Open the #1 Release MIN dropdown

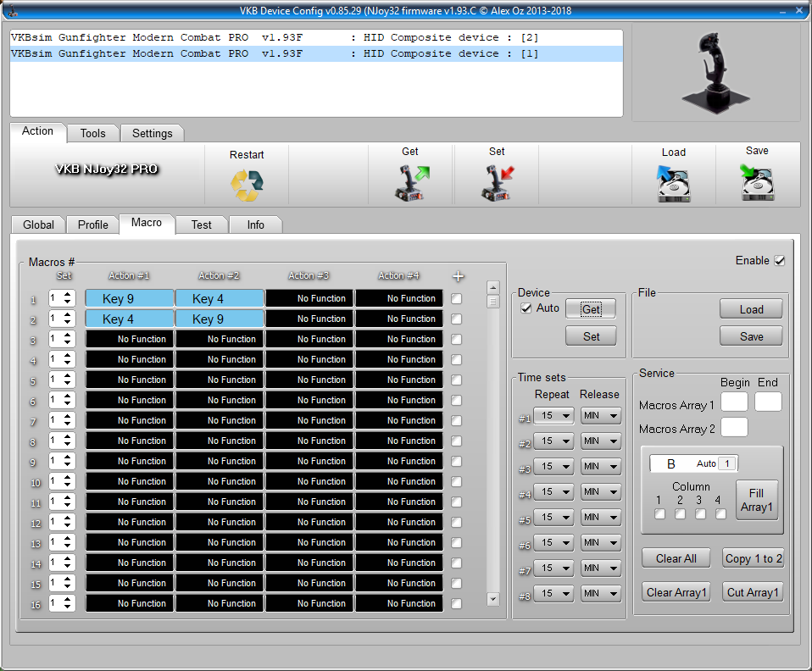click(x=601, y=416)
